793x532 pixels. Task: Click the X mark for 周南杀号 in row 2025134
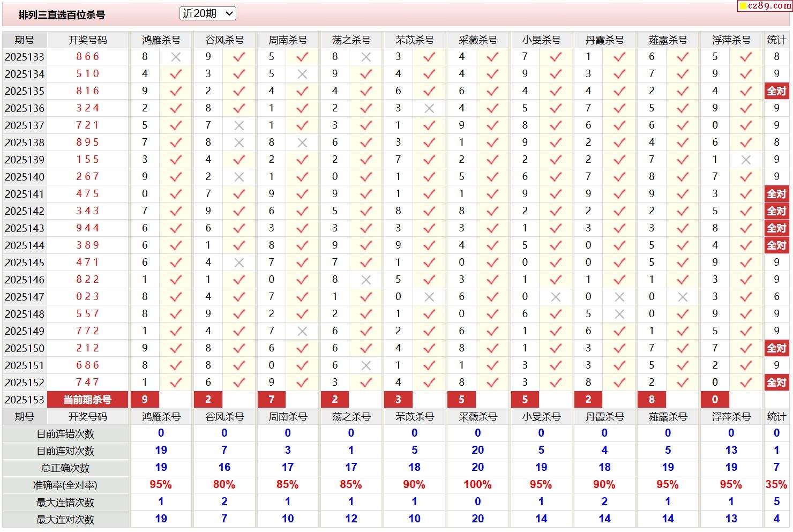302,74
